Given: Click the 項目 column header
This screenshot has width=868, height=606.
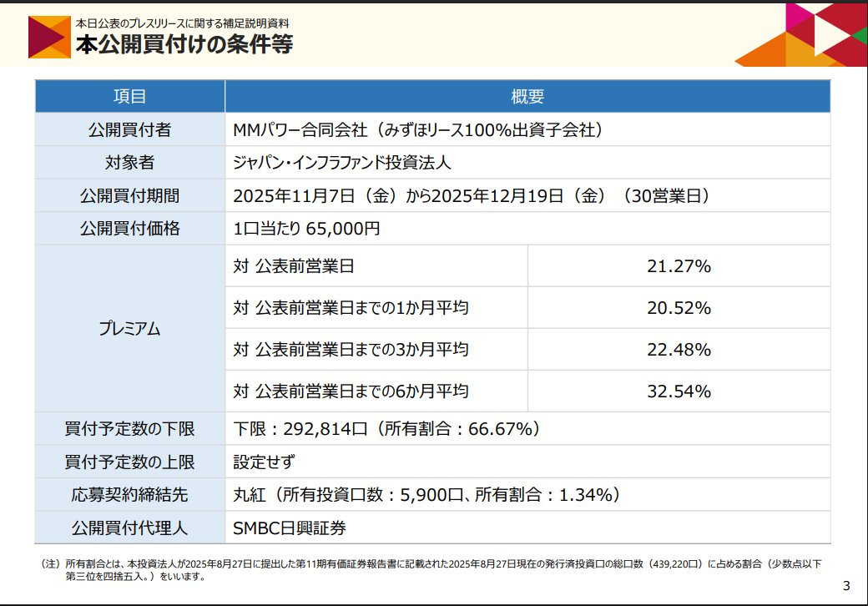Looking at the screenshot, I should coord(129,96).
